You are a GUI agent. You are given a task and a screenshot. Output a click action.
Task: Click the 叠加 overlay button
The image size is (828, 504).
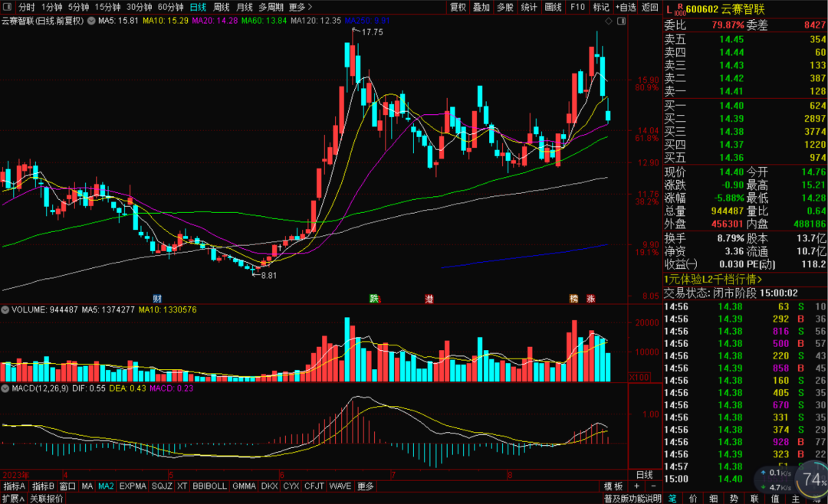481,8
